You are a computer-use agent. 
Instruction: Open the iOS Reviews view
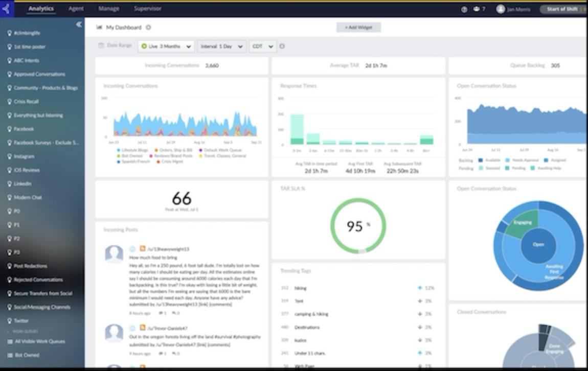[x=27, y=170]
